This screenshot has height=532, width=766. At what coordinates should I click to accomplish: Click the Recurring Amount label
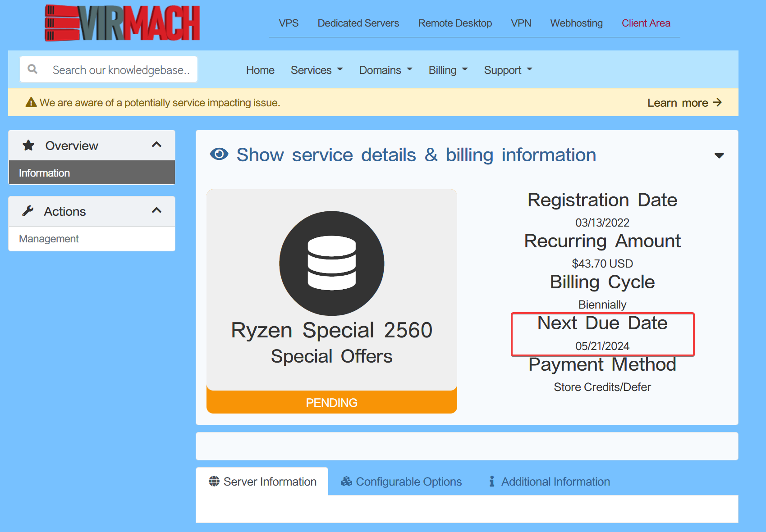pyautogui.click(x=602, y=241)
